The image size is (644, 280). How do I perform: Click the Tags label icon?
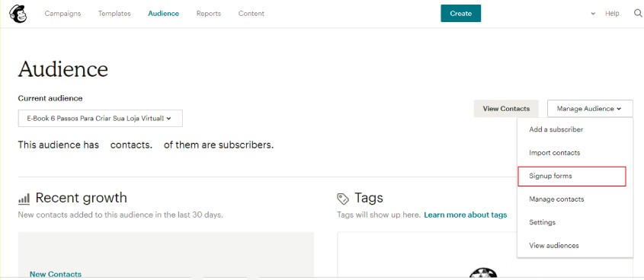coord(342,199)
